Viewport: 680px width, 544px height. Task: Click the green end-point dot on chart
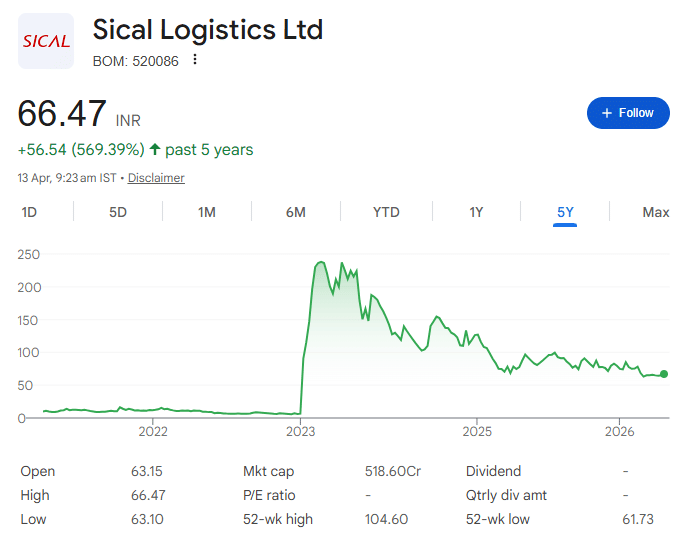tap(664, 374)
